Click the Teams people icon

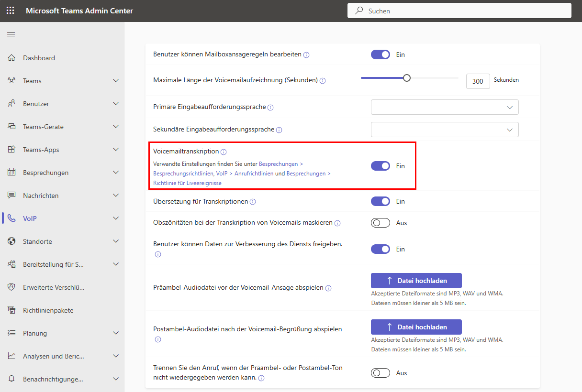[12, 81]
